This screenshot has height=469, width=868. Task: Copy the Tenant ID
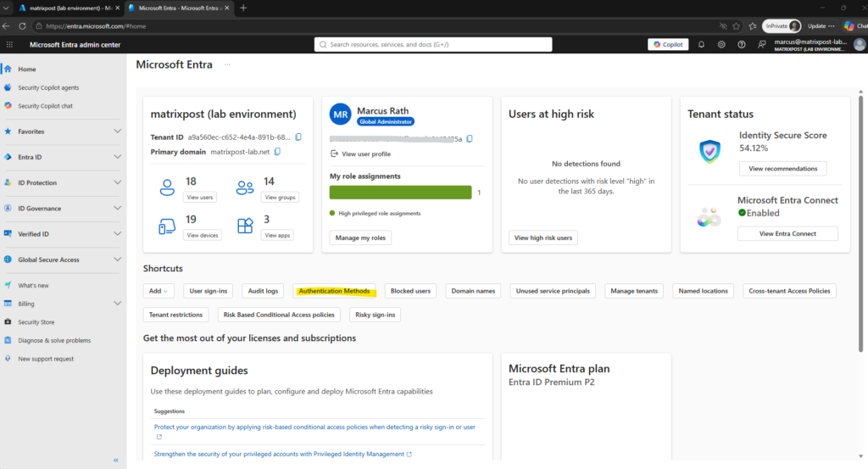click(x=298, y=137)
